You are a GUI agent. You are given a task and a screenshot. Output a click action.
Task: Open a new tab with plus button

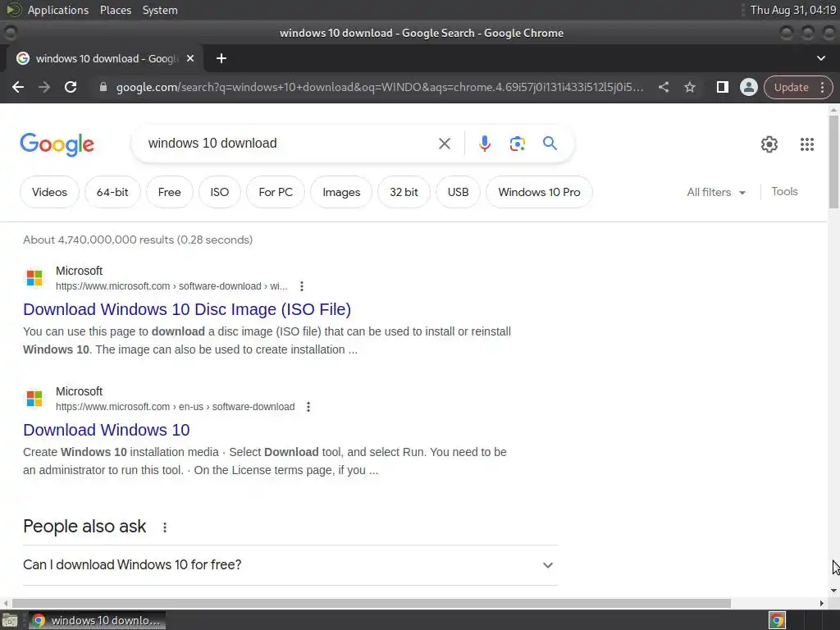(x=221, y=58)
